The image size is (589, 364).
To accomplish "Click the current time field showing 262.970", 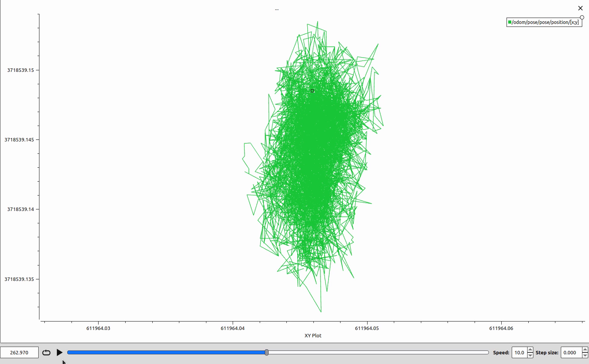I will pos(19,352).
